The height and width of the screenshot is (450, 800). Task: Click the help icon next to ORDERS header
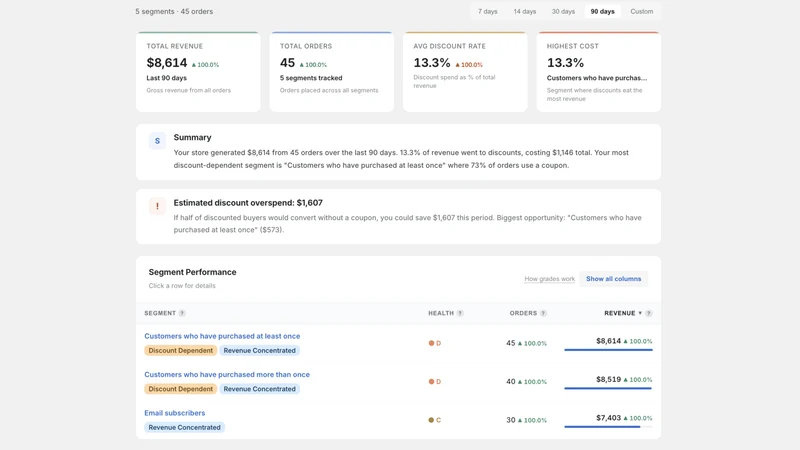tap(543, 313)
